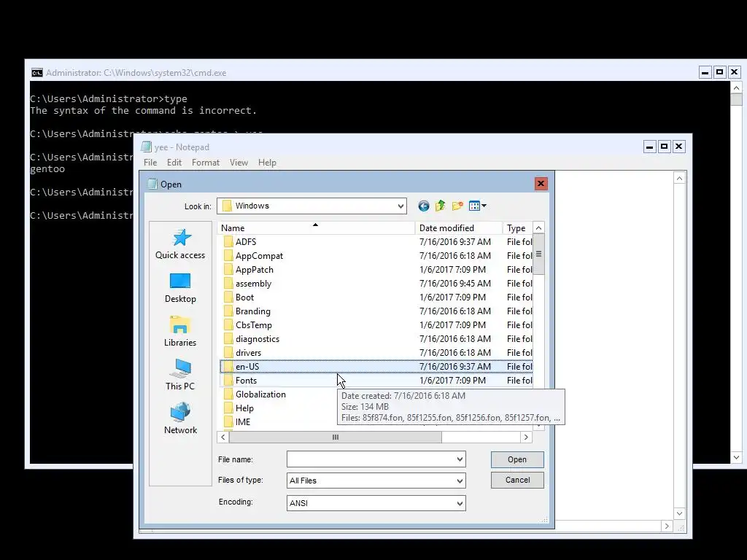Sort by Date modified column header
The width and height of the screenshot is (747, 560).
[x=458, y=228]
